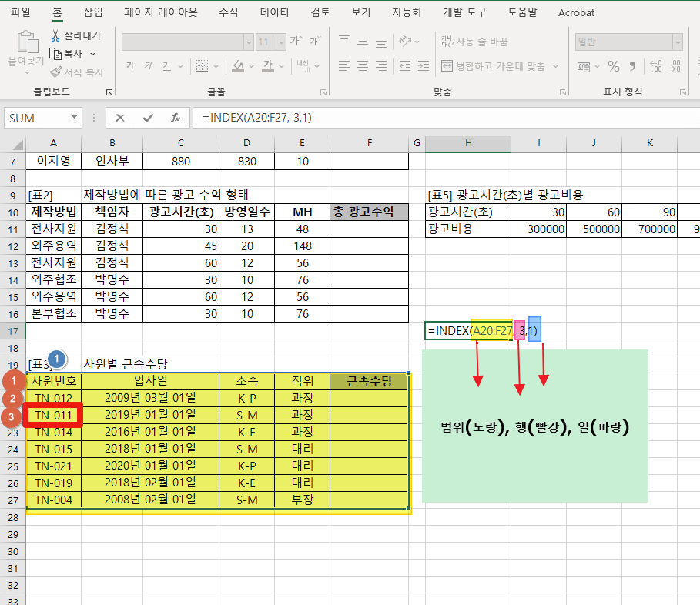This screenshot has height=605, width=700.
Task: Select row 17 header
Action: [13, 332]
